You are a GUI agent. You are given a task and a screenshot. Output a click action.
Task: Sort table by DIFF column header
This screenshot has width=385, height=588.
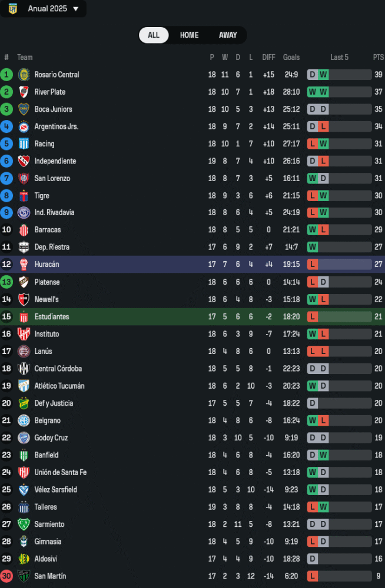tap(268, 58)
